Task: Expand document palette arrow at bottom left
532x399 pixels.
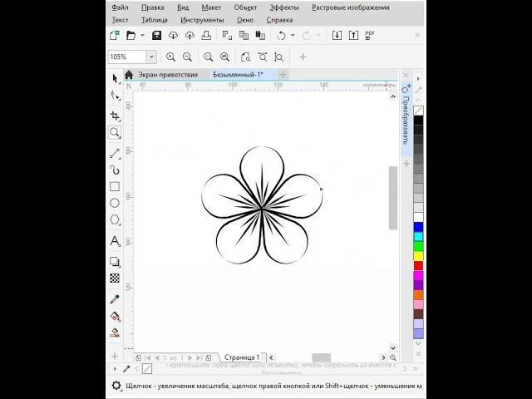Action: tap(115, 368)
